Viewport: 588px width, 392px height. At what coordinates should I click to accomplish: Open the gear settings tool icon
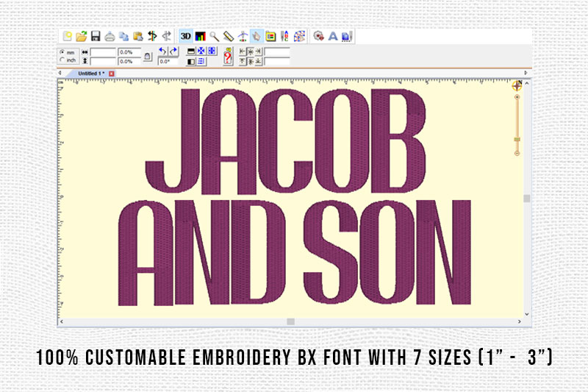click(318, 36)
